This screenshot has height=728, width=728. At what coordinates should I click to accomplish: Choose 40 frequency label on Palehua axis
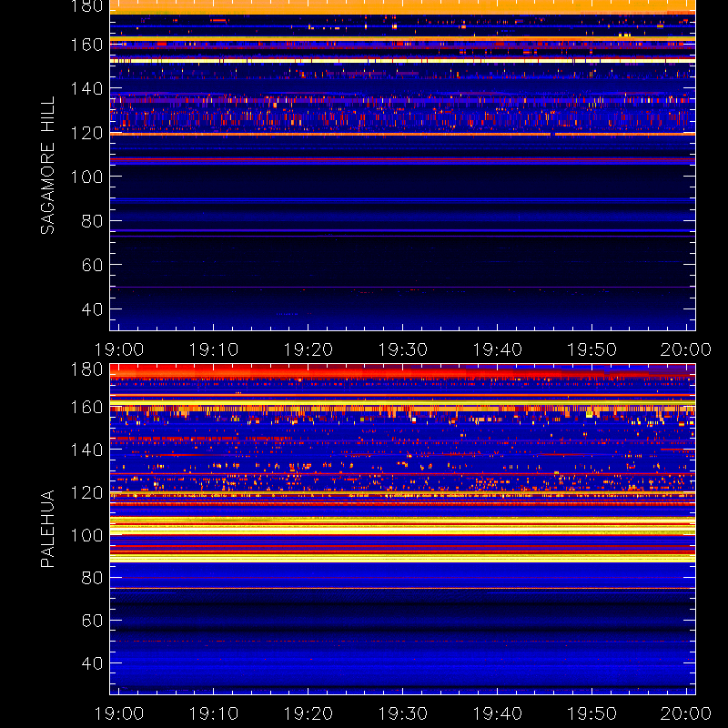click(92, 663)
